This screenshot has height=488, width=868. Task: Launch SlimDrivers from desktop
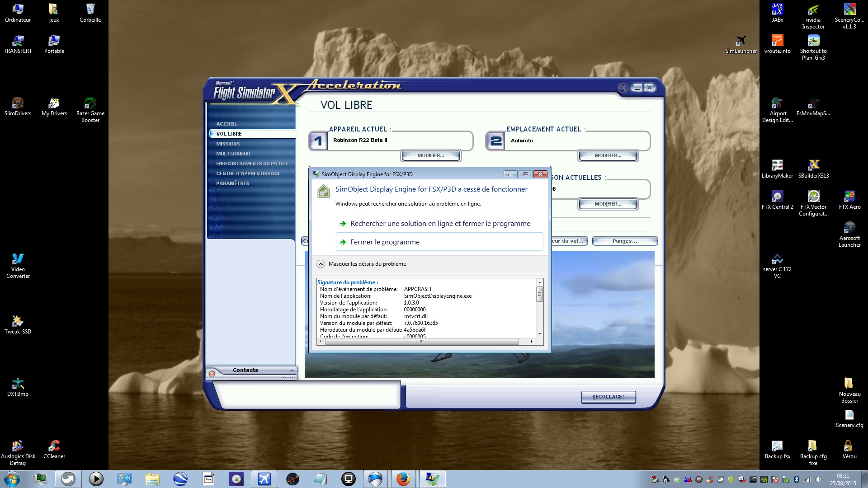pos(18,107)
